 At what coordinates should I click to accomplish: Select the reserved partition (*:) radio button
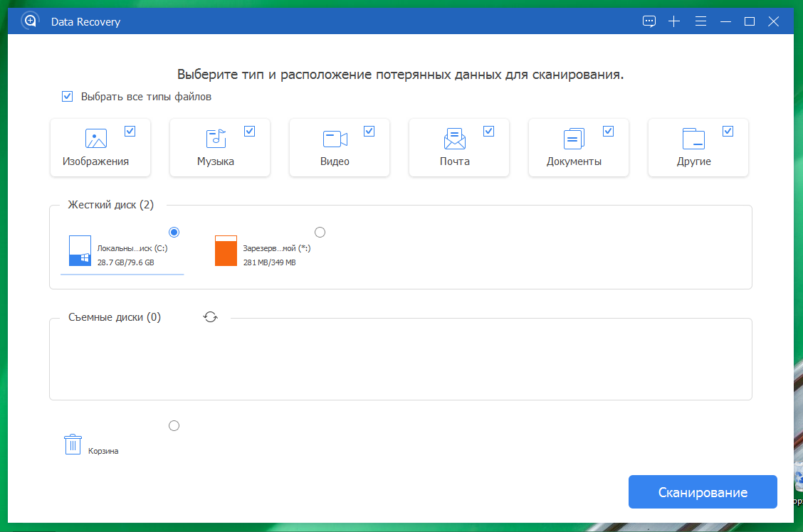coord(320,232)
